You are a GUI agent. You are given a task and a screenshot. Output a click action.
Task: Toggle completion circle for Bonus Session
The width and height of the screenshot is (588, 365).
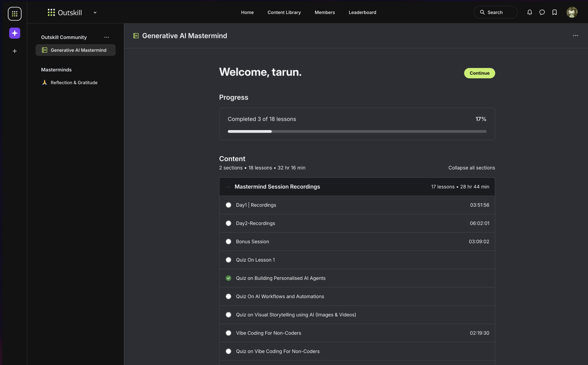(x=229, y=242)
